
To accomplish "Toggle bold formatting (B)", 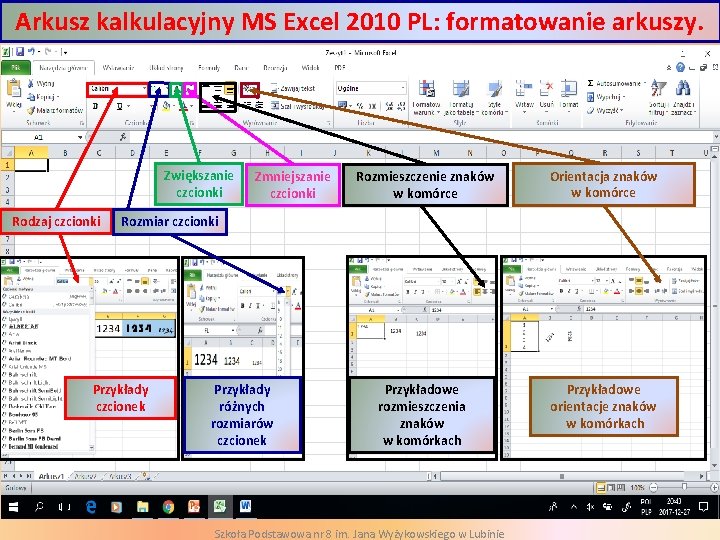I will click(96, 107).
